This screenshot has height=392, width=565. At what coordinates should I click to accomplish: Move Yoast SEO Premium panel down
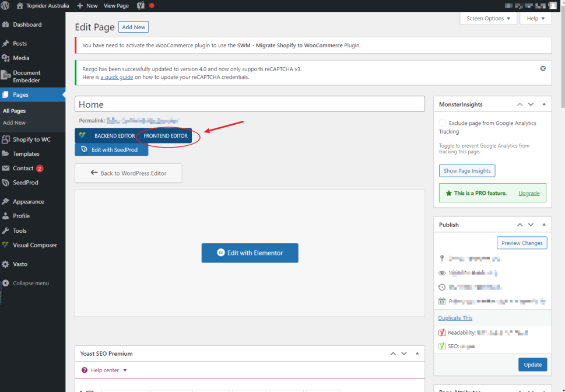(x=404, y=353)
